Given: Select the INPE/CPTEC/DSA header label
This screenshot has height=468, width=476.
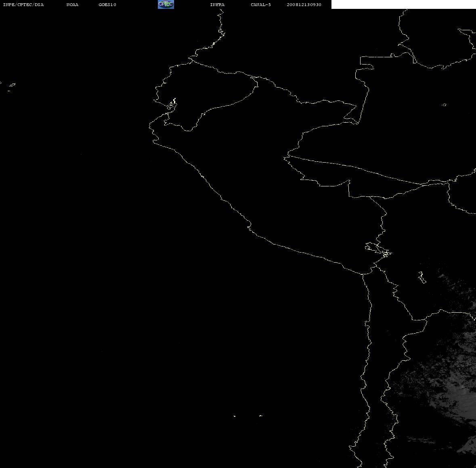Looking at the screenshot, I should 23,4.
